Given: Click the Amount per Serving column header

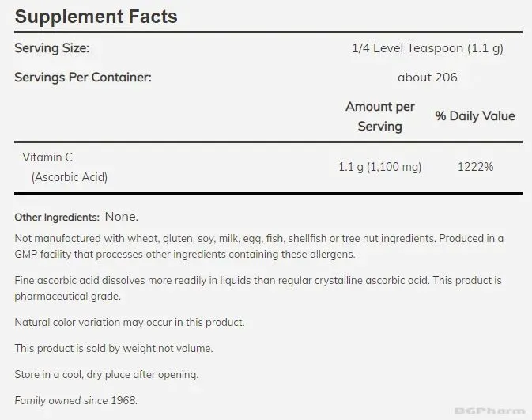Looking at the screenshot, I should [x=380, y=116].
